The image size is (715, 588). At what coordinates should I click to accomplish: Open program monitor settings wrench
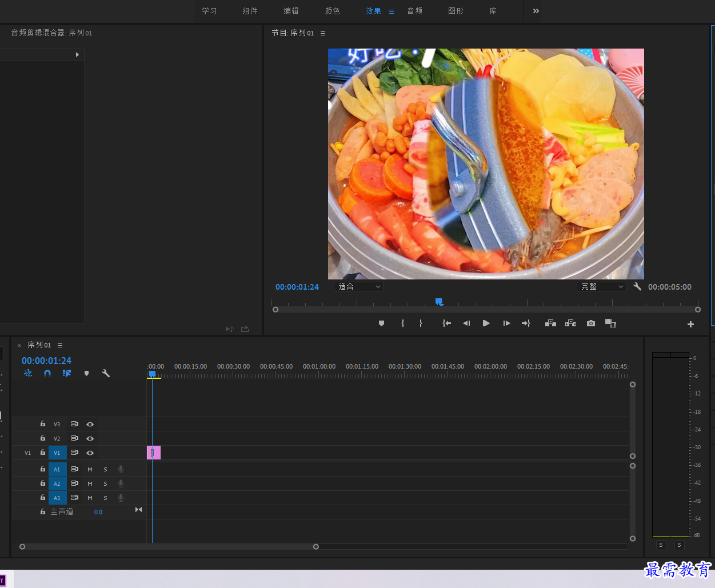tap(637, 287)
